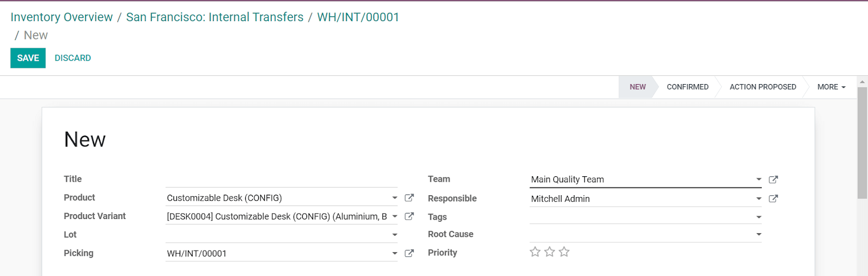Expand the Responsible dropdown arrow
Screen dimensions: 868x276
click(x=759, y=198)
